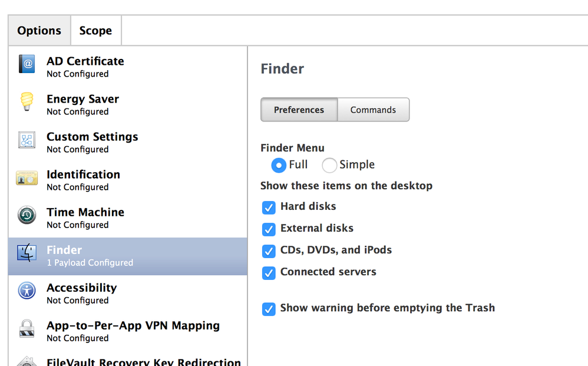Select the Full Finder Menu radio button
Viewport: 588px width, 366px height.
point(279,165)
